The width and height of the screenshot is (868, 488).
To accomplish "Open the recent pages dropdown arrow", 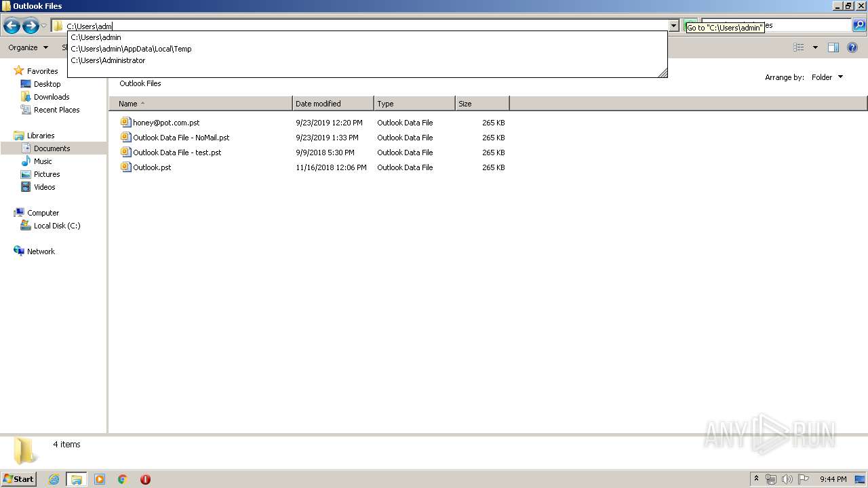I will click(x=44, y=26).
